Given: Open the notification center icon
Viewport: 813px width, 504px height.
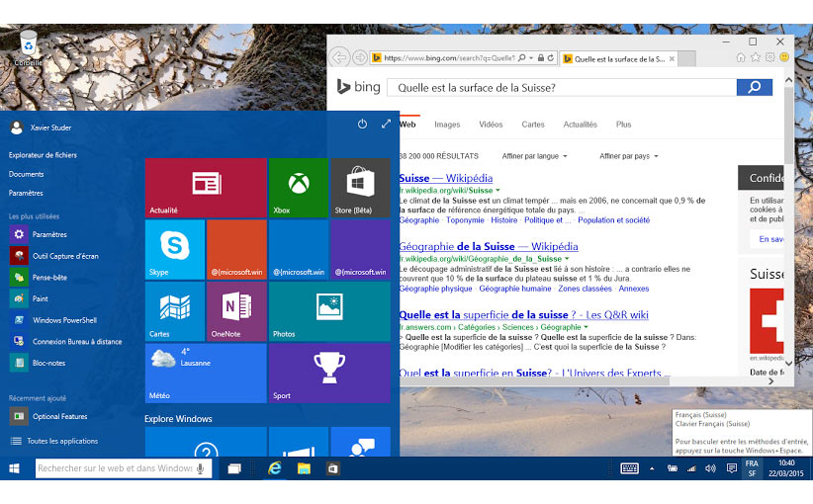Looking at the screenshot, I should coord(732,468).
